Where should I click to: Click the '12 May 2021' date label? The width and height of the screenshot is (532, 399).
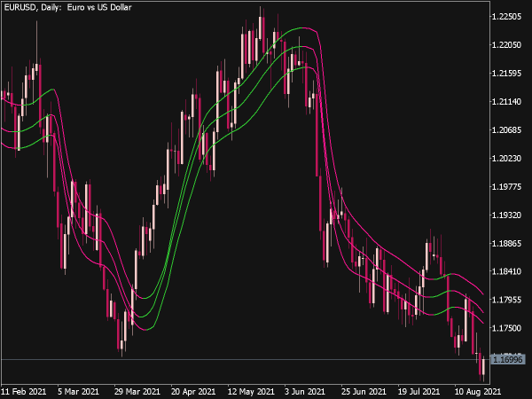click(251, 392)
